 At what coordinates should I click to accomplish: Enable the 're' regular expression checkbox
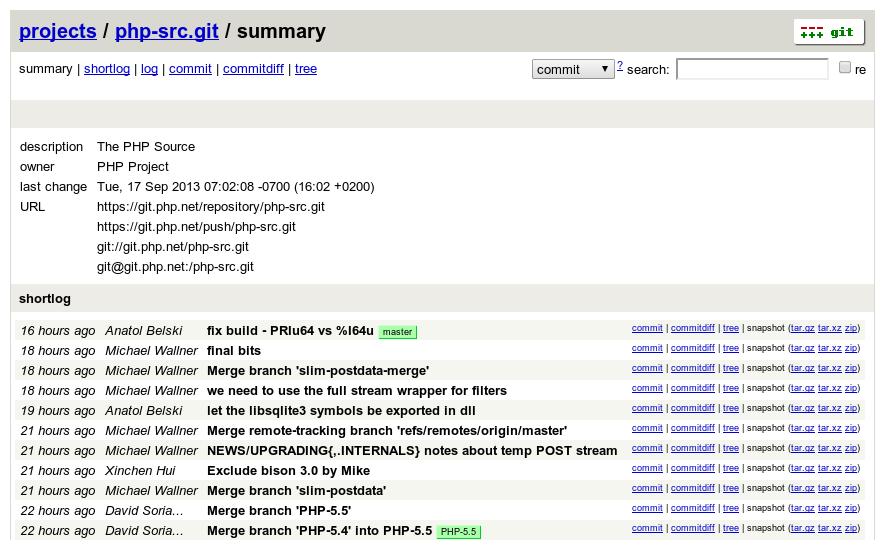[x=844, y=68]
